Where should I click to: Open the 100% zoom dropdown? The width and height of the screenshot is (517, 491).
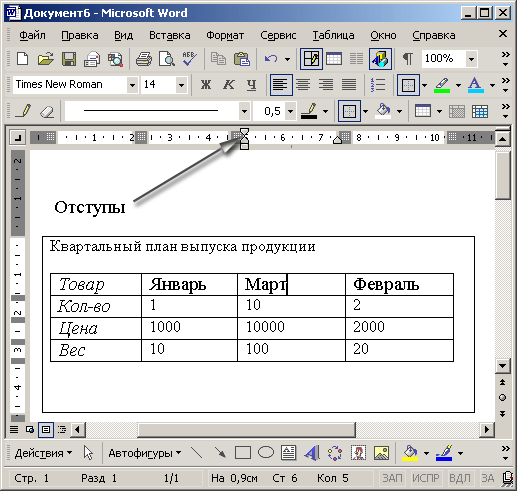[471, 59]
